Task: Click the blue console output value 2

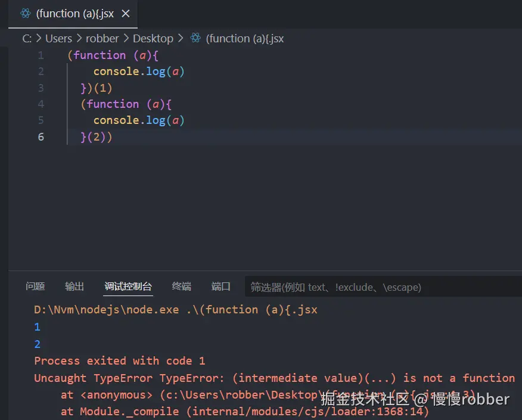Action: coord(38,344)
